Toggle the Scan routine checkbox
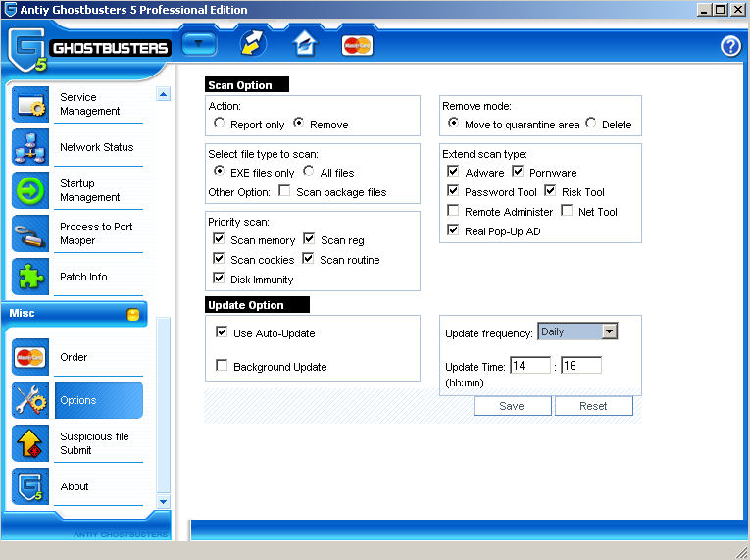The width and height of the screenshot is (750, 560). pyautogui.click(x=308, y=259)
